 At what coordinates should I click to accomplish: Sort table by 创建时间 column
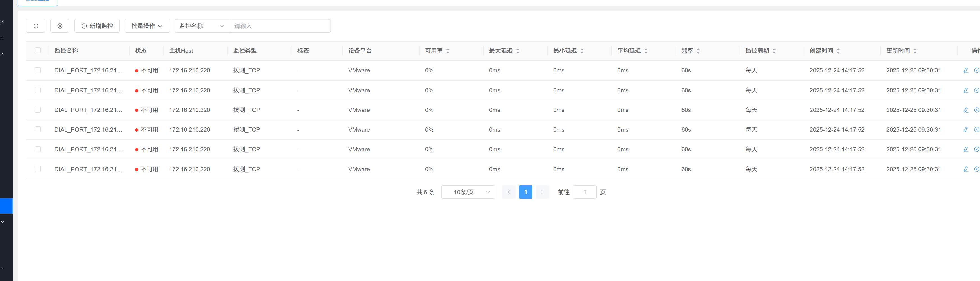(838, 51)
